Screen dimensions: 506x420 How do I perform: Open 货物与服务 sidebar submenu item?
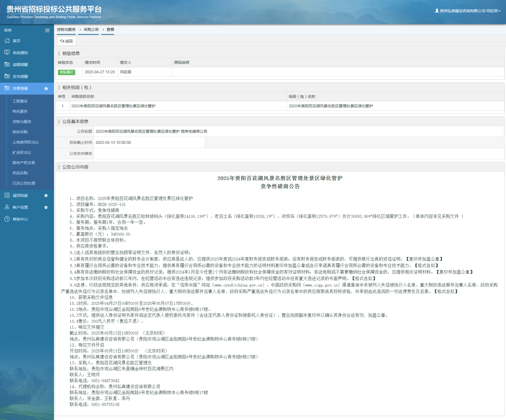[x=22, y=121]
